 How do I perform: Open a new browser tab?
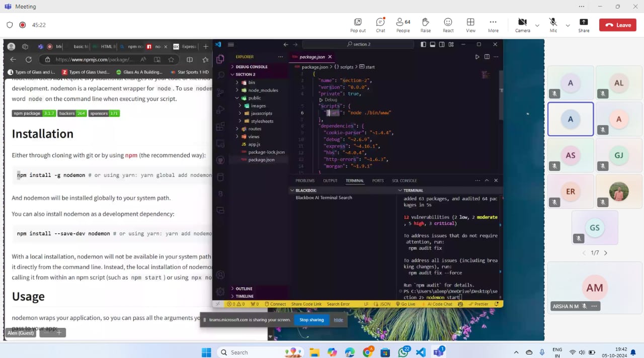(205, 46)
